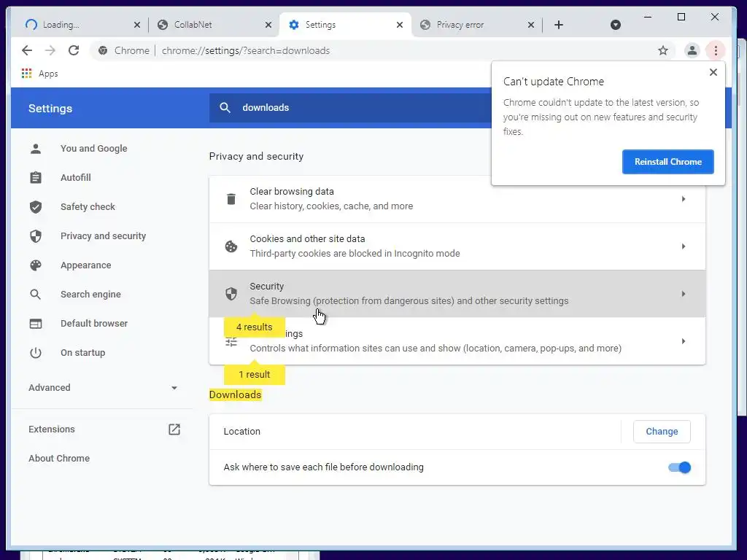Click the Search engine magnifier icon
The width and height of the screenshot is (747, 560).
point(36,295)
